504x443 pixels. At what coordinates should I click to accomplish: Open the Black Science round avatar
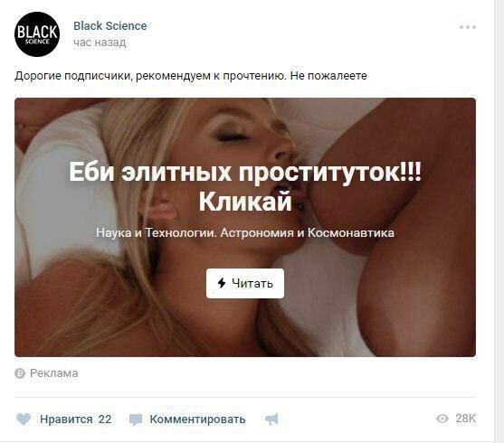pos(37,34)
